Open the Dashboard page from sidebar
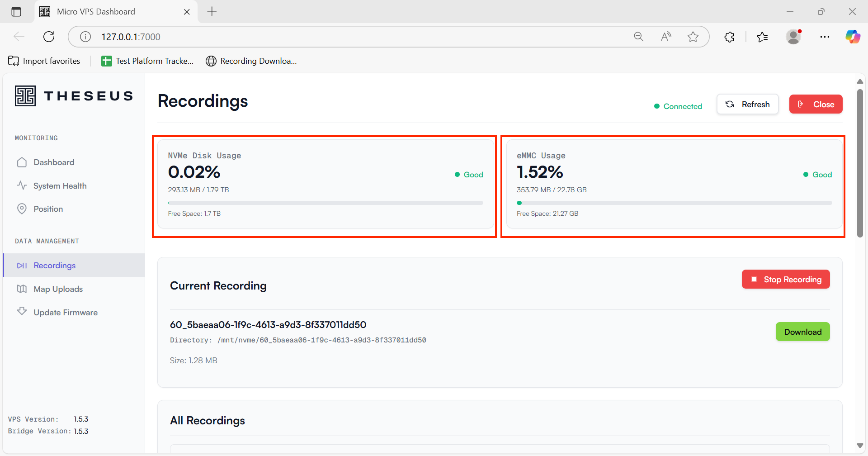 pyautogui.click(x=53, y=162)
